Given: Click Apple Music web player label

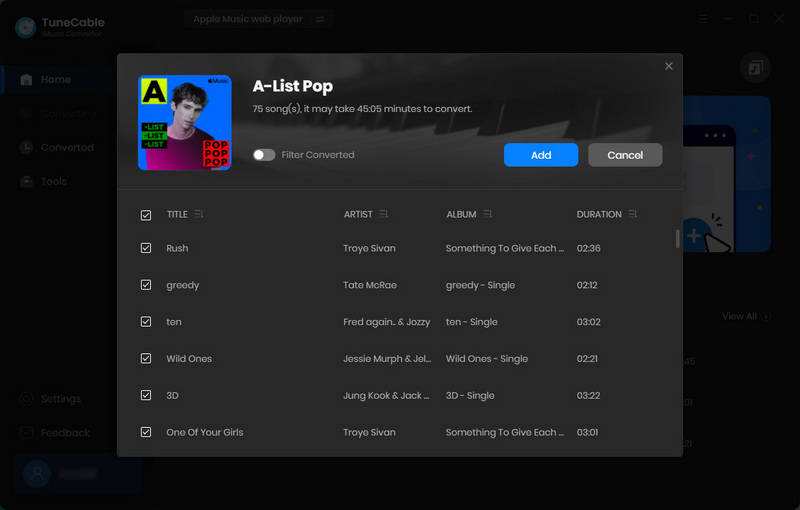Looking at the screenshot, I should click(248, 19).
